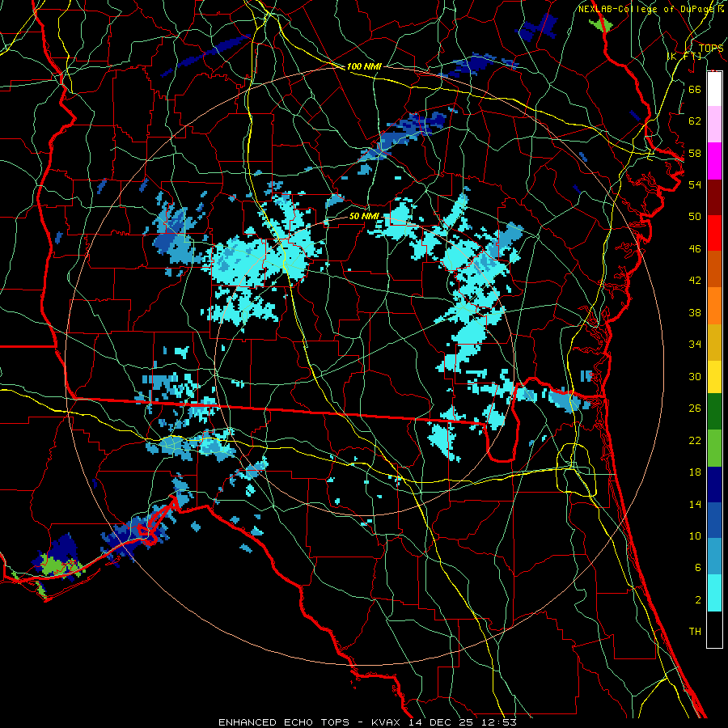Click the dark green 26-30 kft legend swatch
The width and height of the screenshot is (728, 728).
coord(714,412)
